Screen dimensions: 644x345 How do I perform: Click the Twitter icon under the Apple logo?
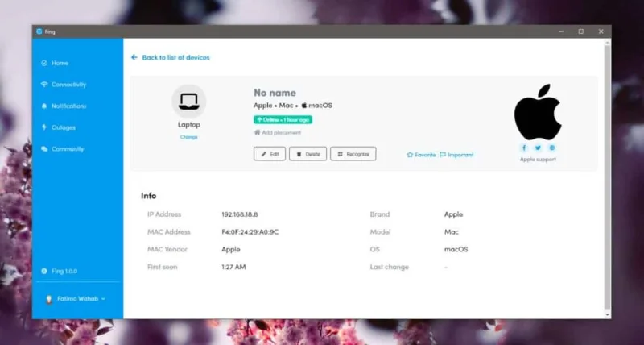click(538, 148)
